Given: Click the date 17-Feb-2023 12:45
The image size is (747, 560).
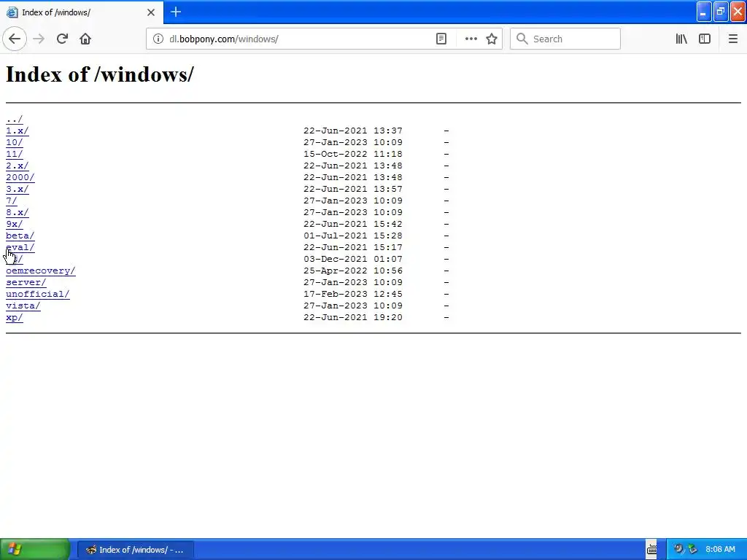Looking at the screenshot, I should tap(353, 294).
